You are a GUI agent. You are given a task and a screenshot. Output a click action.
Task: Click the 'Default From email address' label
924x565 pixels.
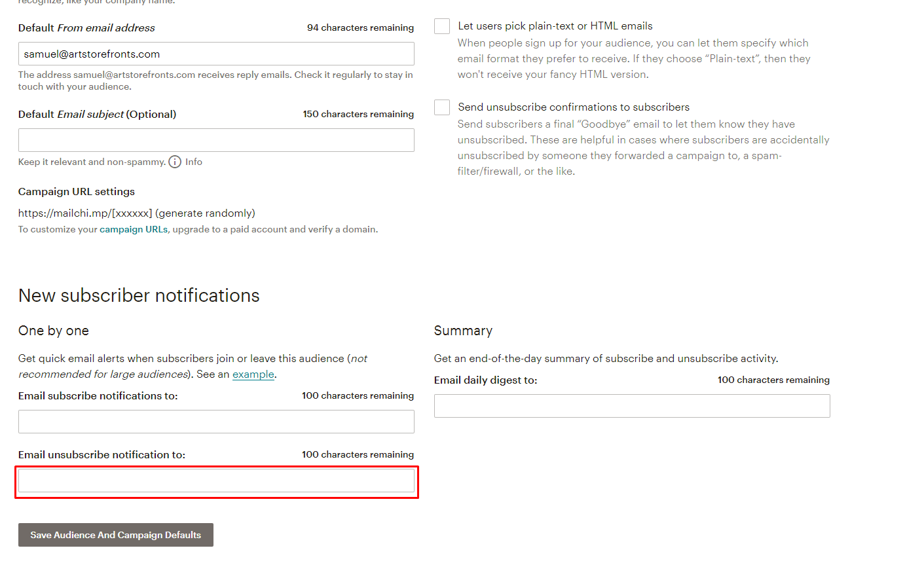pyautogui.click(x=86, y=28)
